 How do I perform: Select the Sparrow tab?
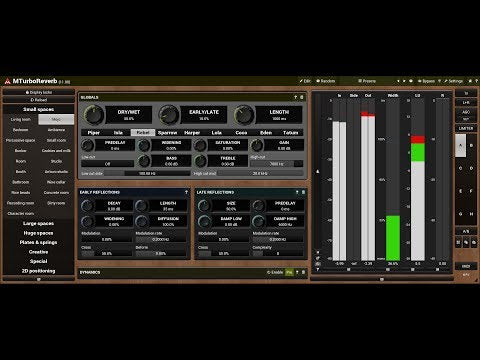167,133
